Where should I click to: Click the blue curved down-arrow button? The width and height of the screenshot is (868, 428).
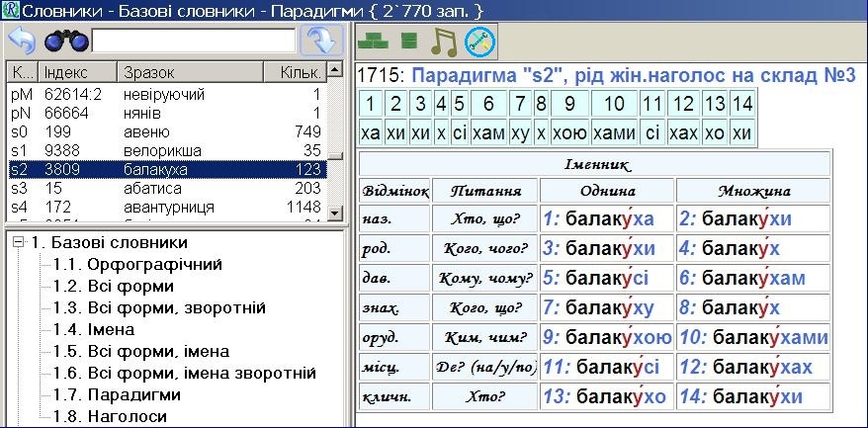coord(321,41)
